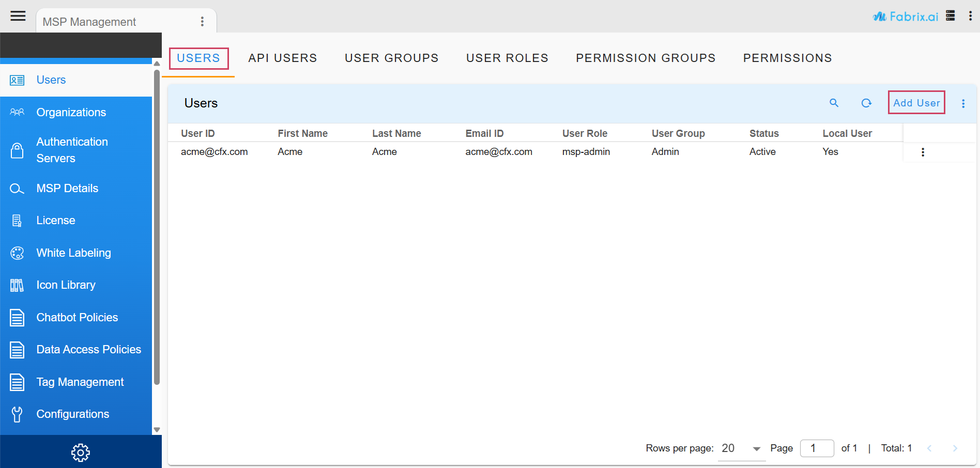The height and width of the screenshot is (468, 980).
Task: Open the Authentication Servers section
Action: pos(72,150)
